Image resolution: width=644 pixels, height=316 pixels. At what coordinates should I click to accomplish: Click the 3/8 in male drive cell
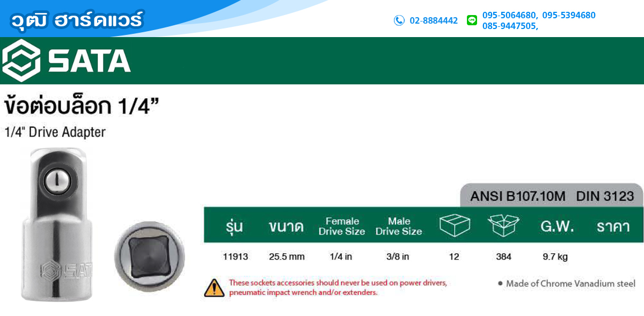pyautogui.click(x=398, y=256)
